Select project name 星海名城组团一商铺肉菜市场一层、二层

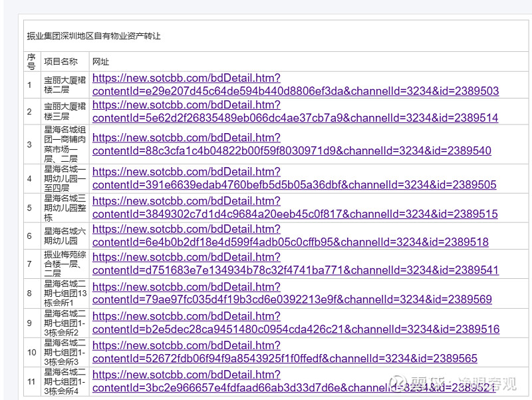pyautogui.click(x=65, y=144)
